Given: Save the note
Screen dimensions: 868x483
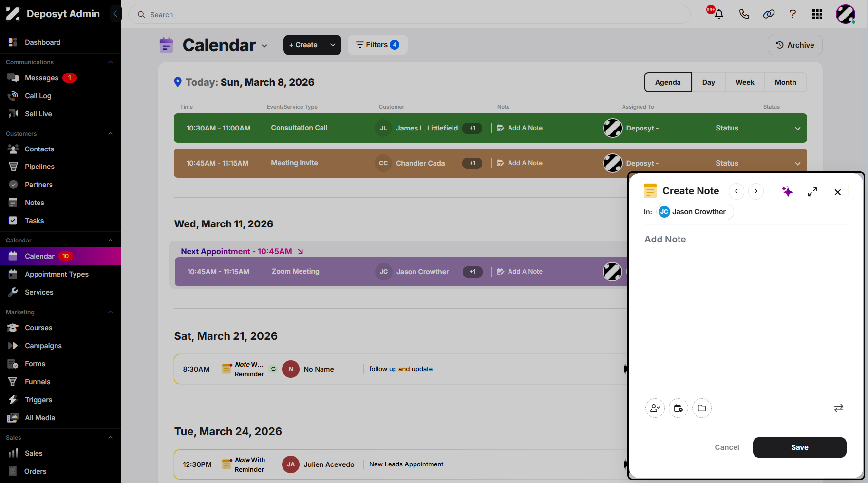Looking at the screenshot, I should [x=799, y=447].
